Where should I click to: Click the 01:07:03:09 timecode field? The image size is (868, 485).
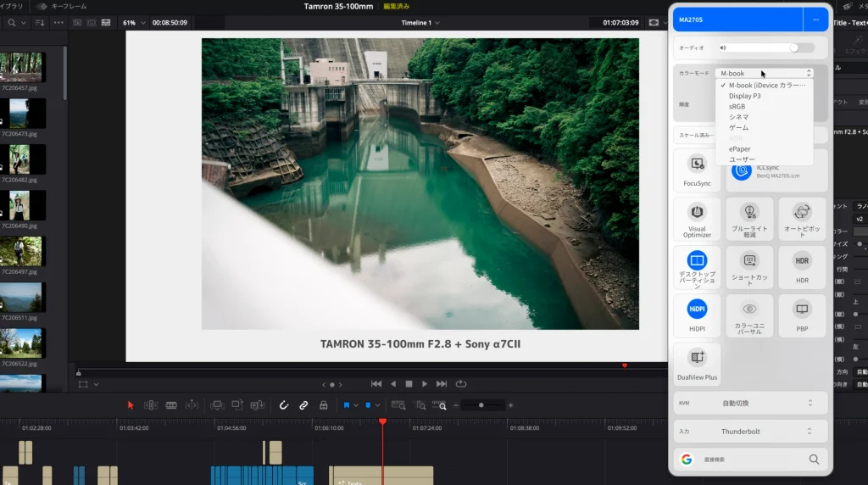(x=620, y=23)
